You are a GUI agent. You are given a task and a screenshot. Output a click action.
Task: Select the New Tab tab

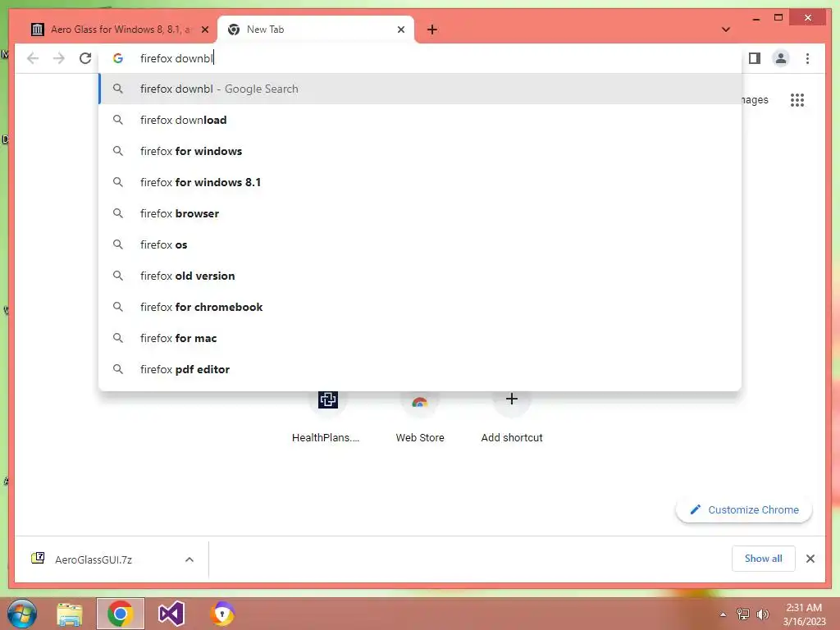pyautogui.click(x=316, y=30)
